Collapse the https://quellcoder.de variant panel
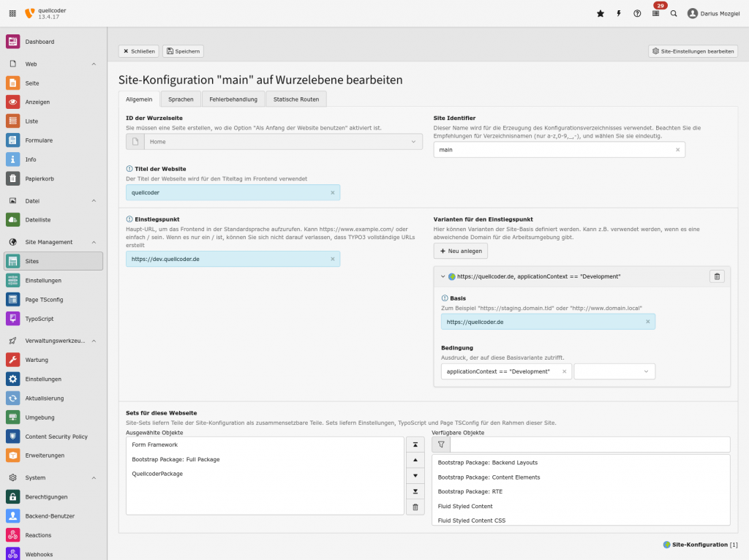The height and width of the screenshot is (560, 749). tap(443, 276)
